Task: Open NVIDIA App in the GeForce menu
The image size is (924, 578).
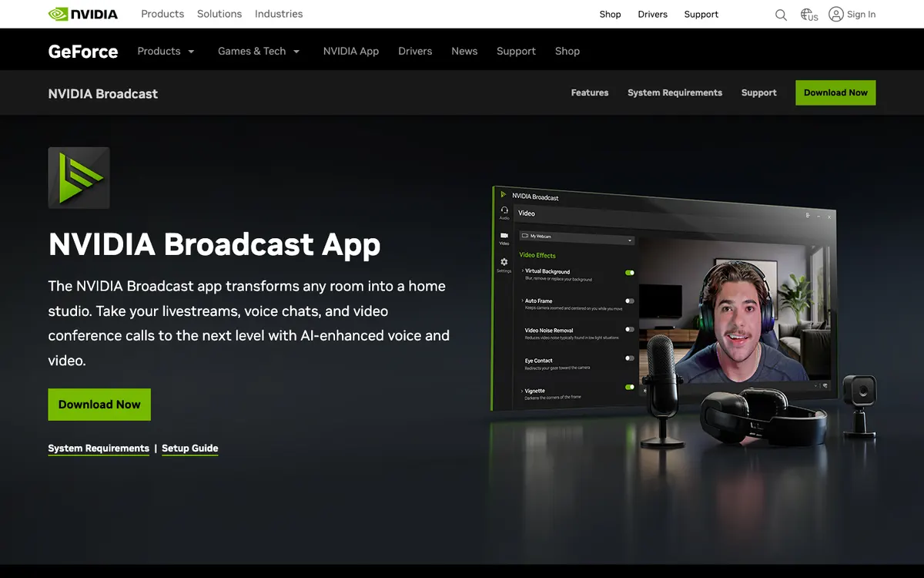Action: pyautogui.click(x=351, y=51)
